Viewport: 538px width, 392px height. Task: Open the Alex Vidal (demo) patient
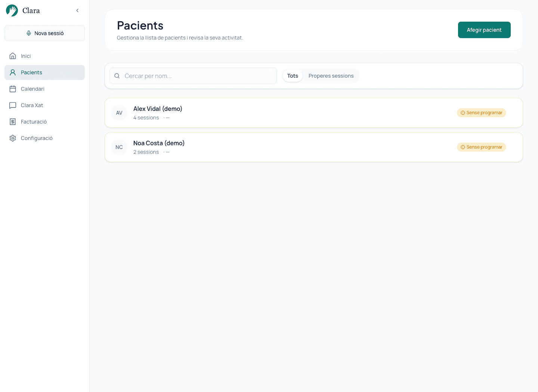(x=314, y=113)
